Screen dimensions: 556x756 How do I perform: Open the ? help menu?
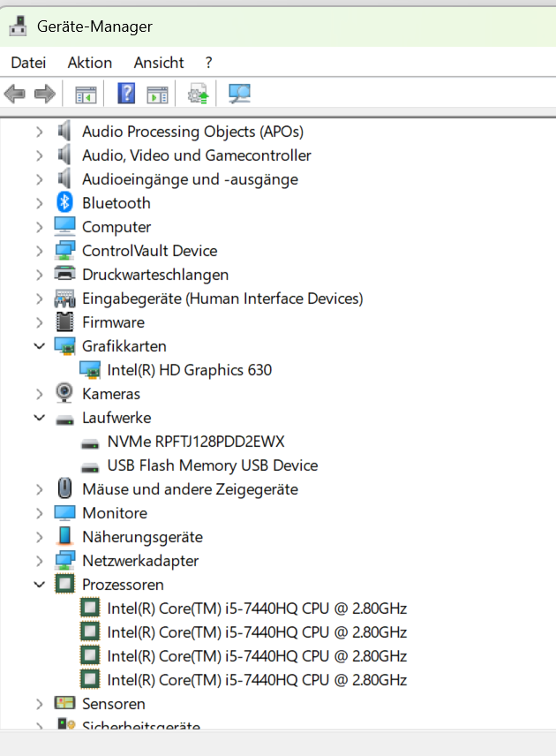(208, 63)
